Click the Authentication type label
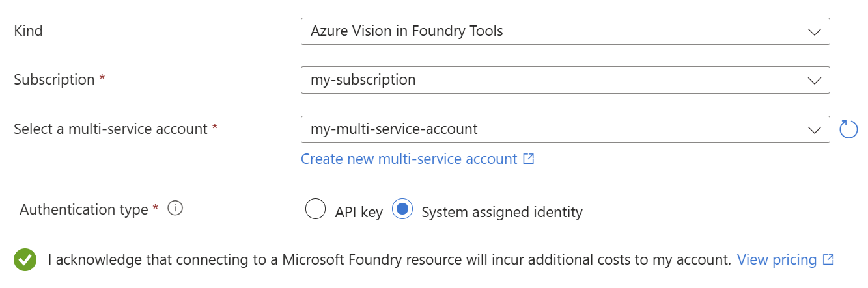Image resolution: width=868 pixels, height=288 pixels. click(84, 209)
